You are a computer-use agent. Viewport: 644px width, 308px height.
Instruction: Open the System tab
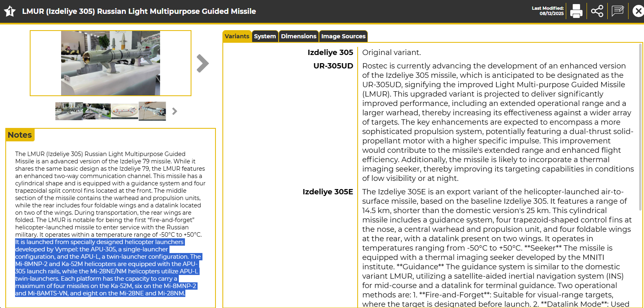tap(265, 36)
